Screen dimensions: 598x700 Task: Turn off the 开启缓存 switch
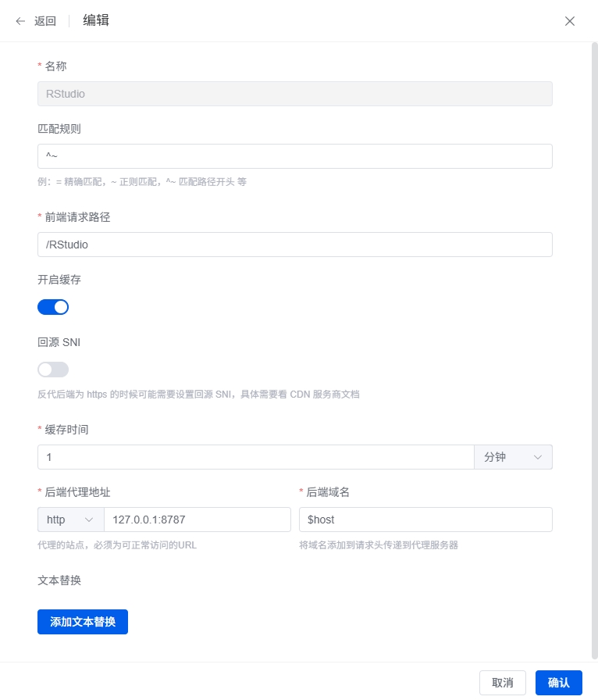pyautogui.click(x=53, y=307)
